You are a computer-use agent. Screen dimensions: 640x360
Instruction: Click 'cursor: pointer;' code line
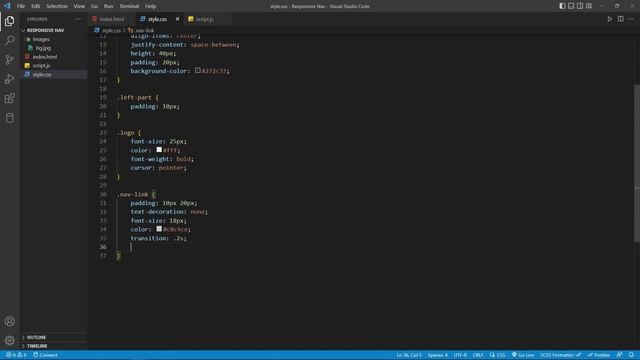(158, 168)
